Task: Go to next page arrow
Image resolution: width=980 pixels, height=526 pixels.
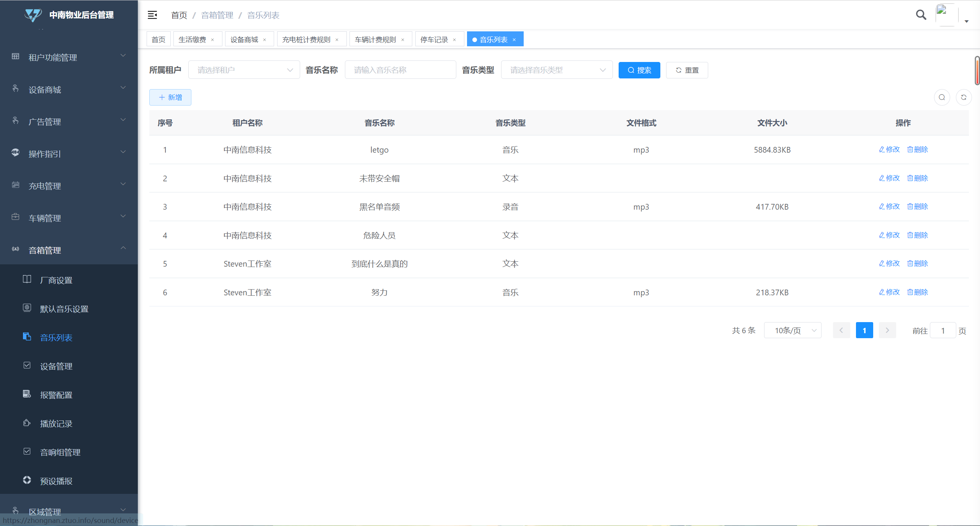Action: pos(887,330)
